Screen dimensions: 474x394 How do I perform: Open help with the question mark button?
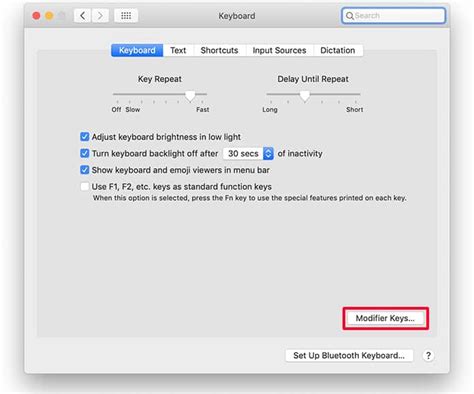click(428, 356)
